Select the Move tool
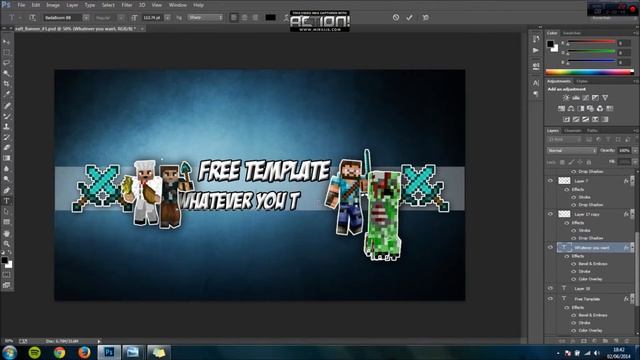The width and height of the screenshot is (640, 360). (7, 42)
